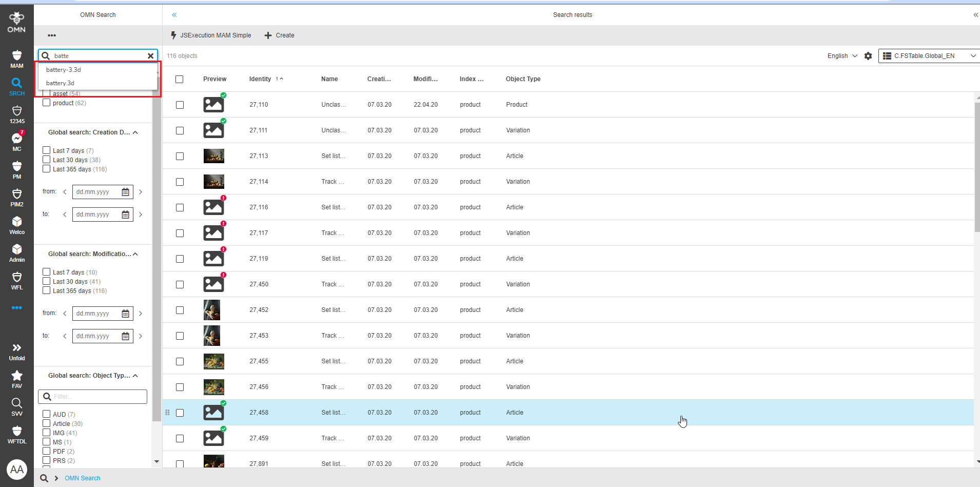Click the Create button
Image resolution: width=980 pixels, height=487 pixels.
[x=279, y=35]
